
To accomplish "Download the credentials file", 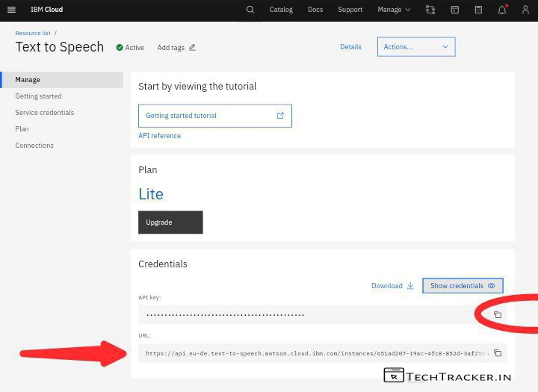I will pos(392,285).
